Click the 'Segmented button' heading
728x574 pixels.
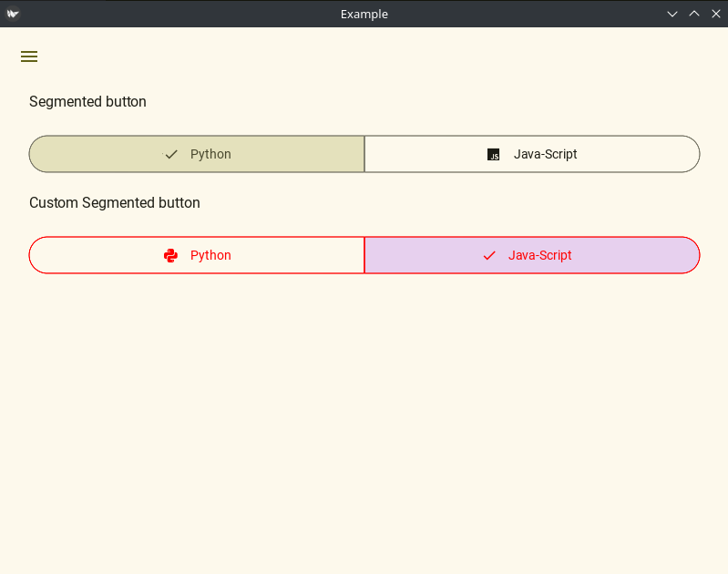point(87,102)
